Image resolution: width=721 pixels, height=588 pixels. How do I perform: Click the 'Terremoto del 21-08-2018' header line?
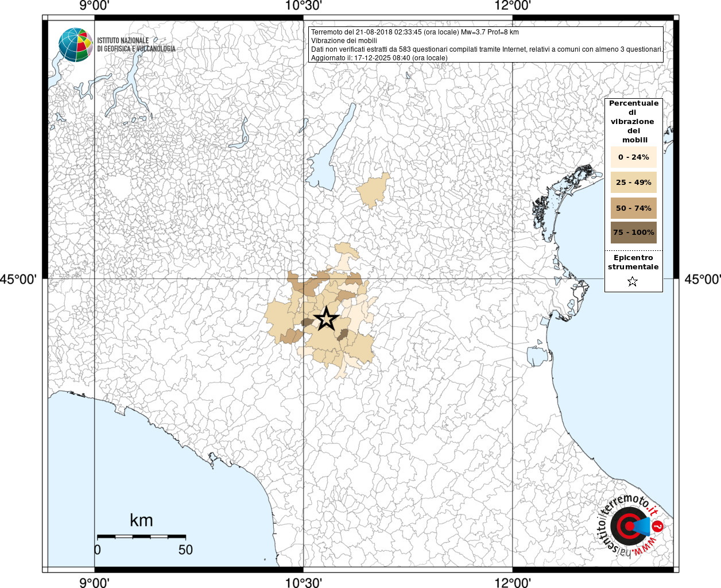tap(414, 32)
